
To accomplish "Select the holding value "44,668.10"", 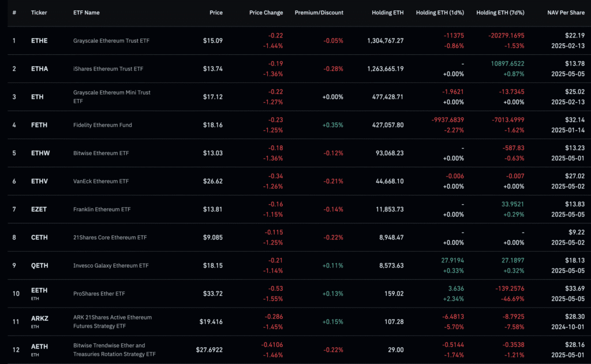I will click(x=390, y=181).
